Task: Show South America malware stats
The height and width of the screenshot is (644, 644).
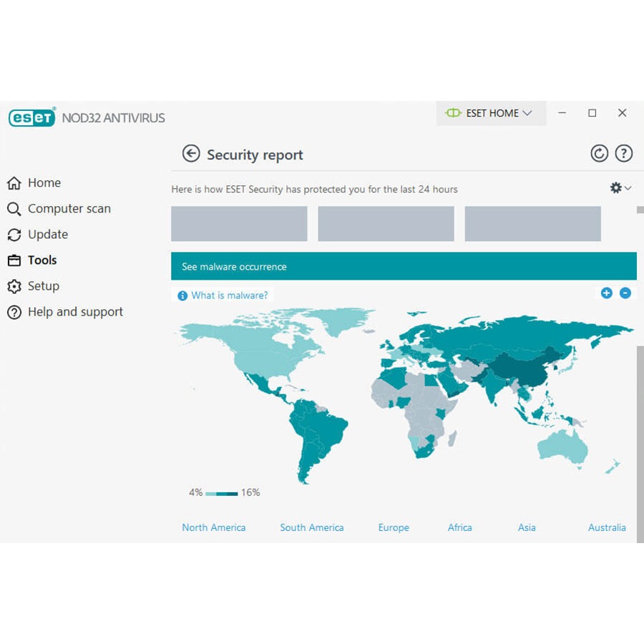Action: point(312,527)
